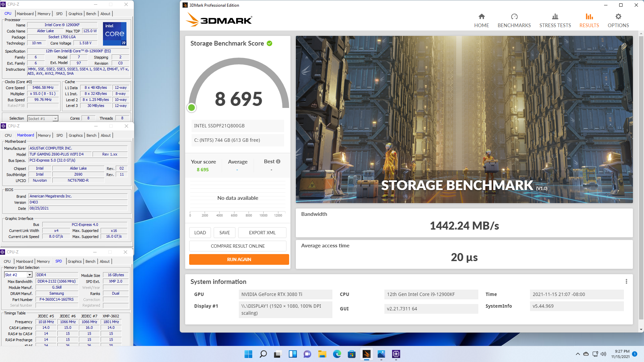Switch to the Mainboard tab in the top CPU-Z window
This screenshot has width=644, height=362.
pos(25,14)
